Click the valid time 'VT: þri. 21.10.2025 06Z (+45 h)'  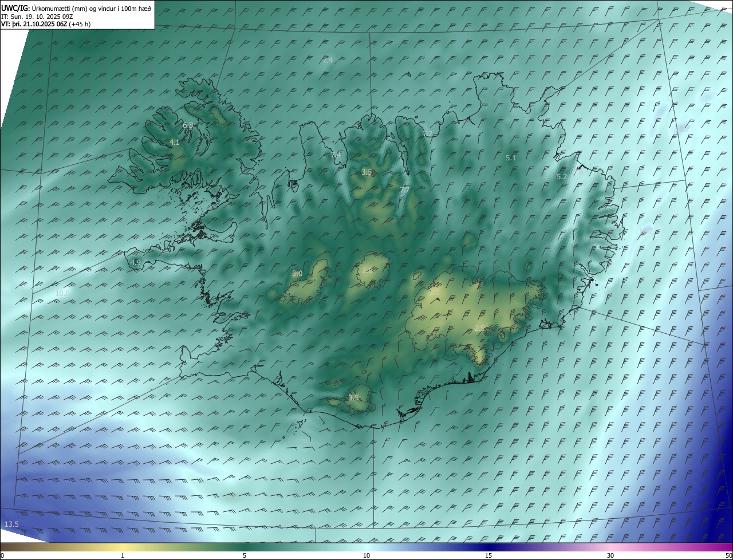pos(46,24)
